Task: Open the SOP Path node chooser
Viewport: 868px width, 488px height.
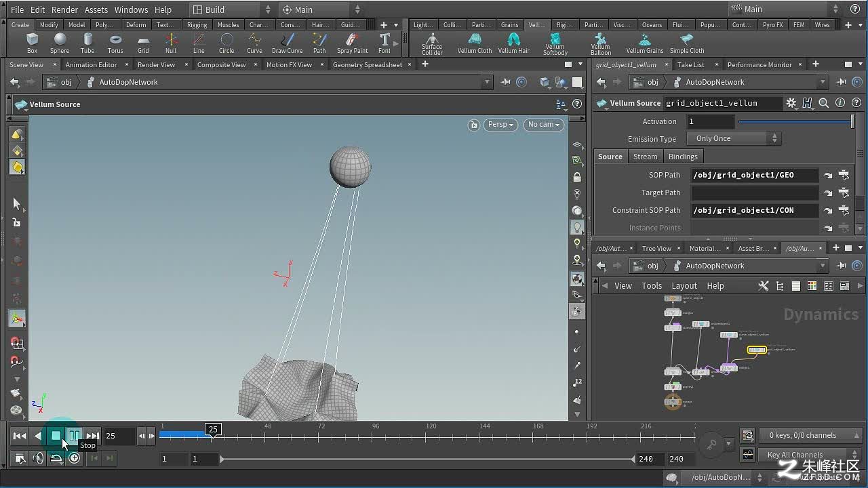Action: (x=844, y=175)
